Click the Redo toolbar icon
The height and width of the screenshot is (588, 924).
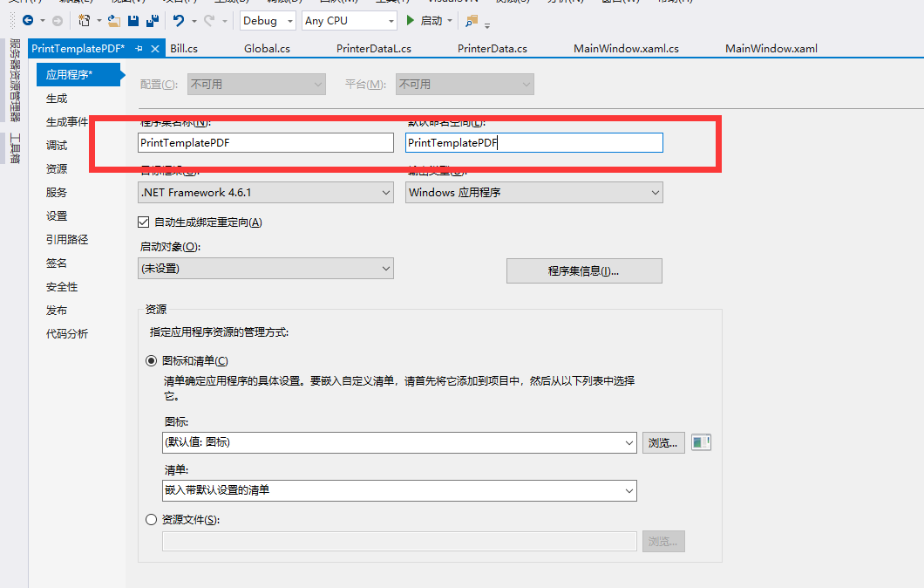tap(209, 21)
